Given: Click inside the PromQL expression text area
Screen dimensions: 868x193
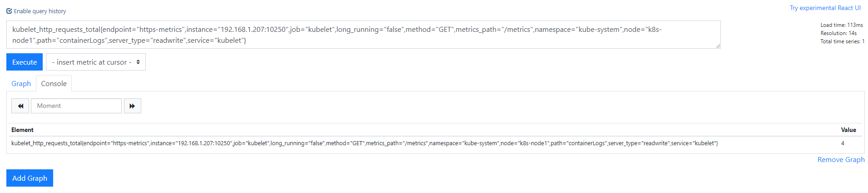Looking at the screenshot, I should click(x=363, y=35).
